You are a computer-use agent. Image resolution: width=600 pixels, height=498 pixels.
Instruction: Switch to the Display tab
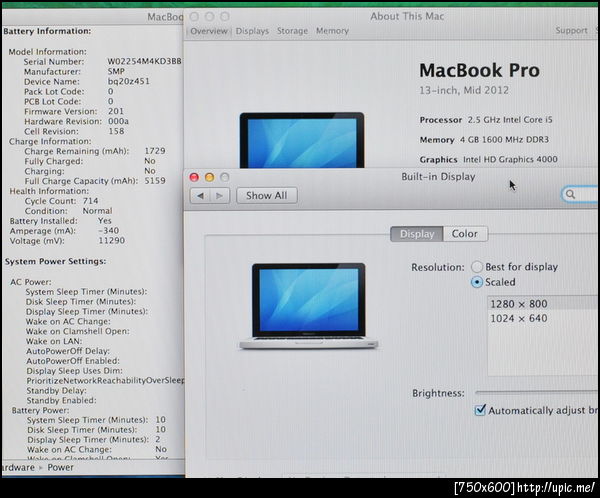(x=417, y=234)
